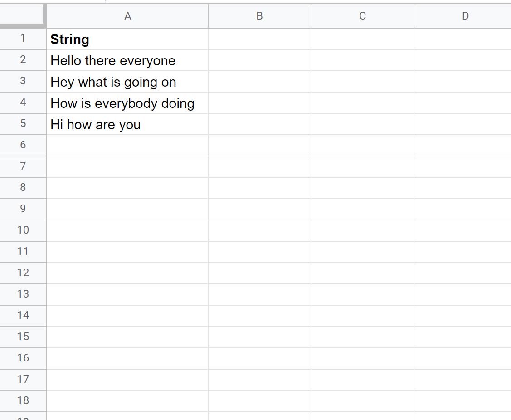Select column C header
This screenshot has width=511, height=420.
point(362,16)
